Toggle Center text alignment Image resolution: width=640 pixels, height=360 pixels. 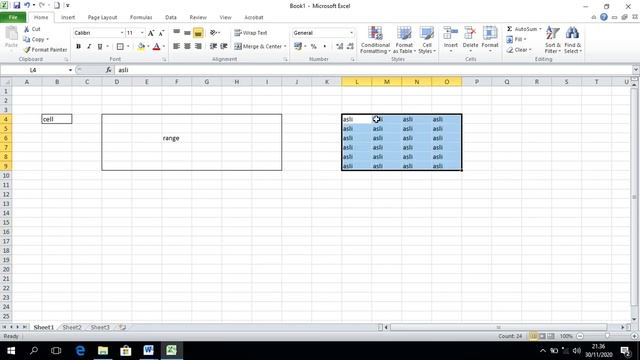tap(187, 46)
